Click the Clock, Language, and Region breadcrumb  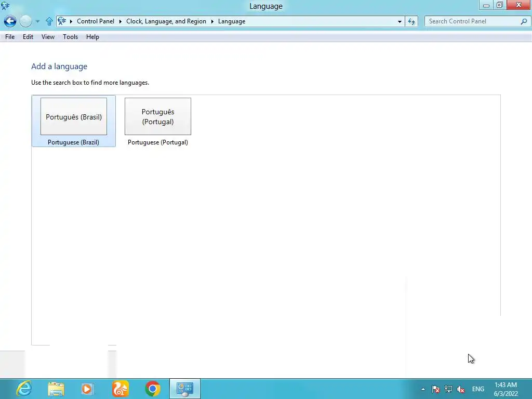[166, 21]
